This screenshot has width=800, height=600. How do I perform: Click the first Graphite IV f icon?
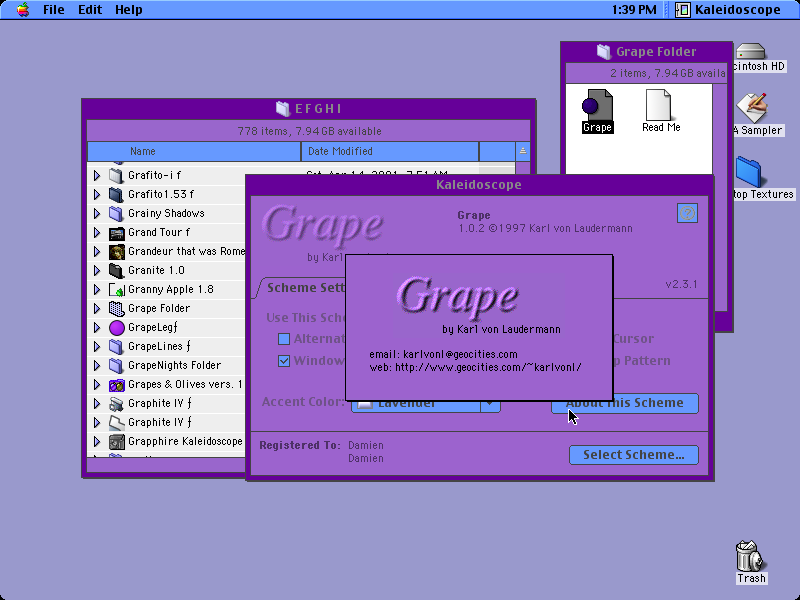click(116, 404)
